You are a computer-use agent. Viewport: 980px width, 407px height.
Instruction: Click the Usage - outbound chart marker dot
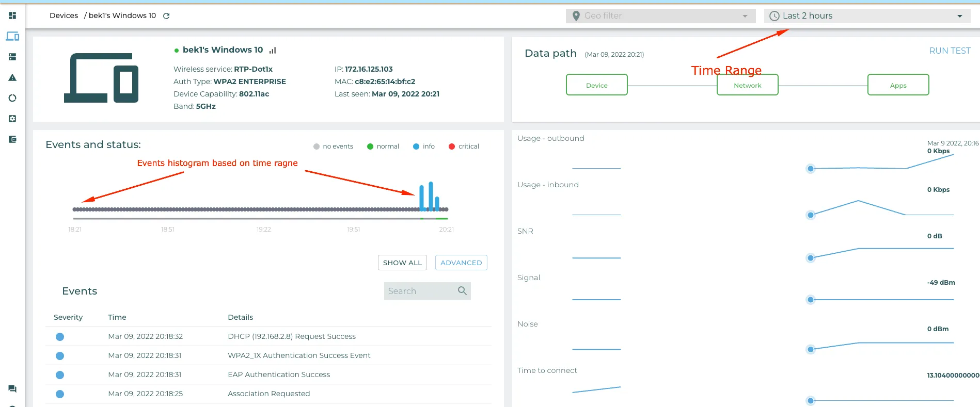811,169
